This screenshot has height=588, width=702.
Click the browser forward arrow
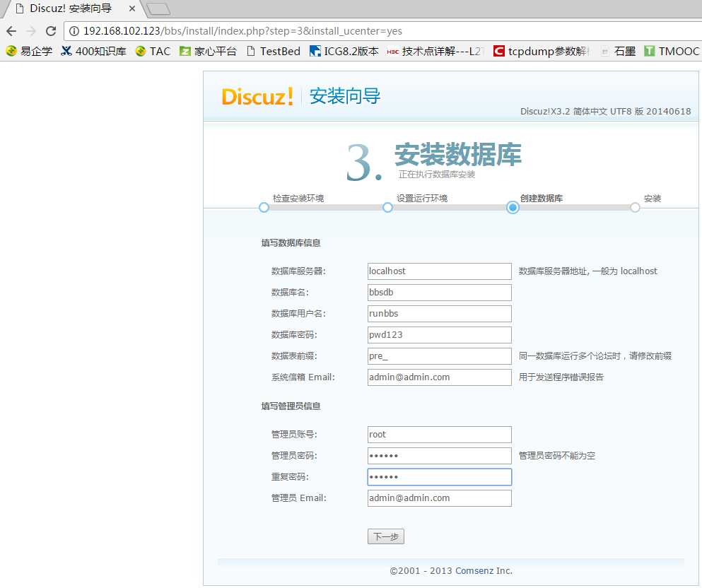click(31, 31)
